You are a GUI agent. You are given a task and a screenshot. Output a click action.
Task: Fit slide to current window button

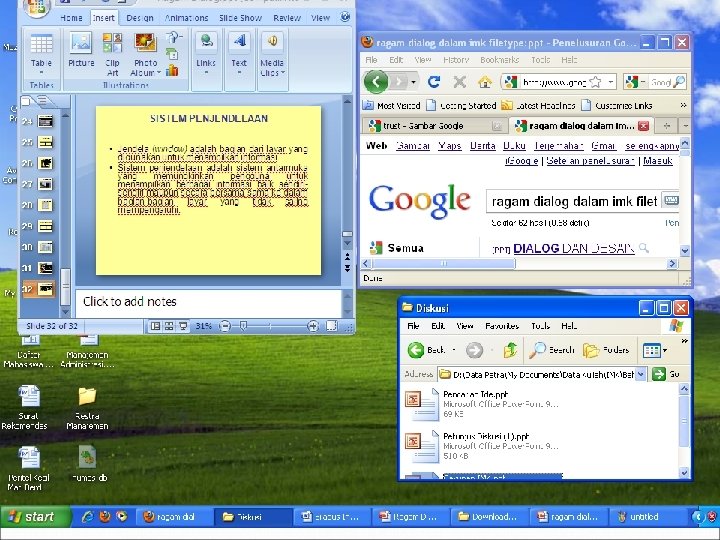[x=331, y=326]
